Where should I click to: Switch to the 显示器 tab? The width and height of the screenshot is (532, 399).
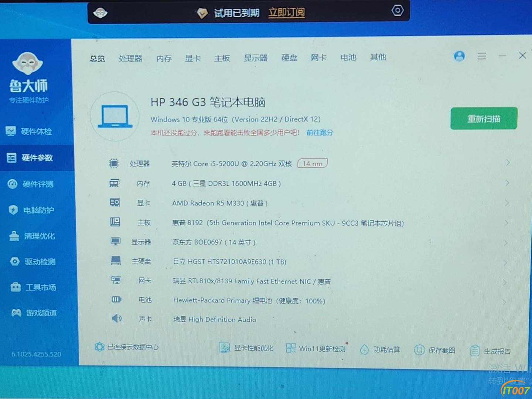pos(255,58)
